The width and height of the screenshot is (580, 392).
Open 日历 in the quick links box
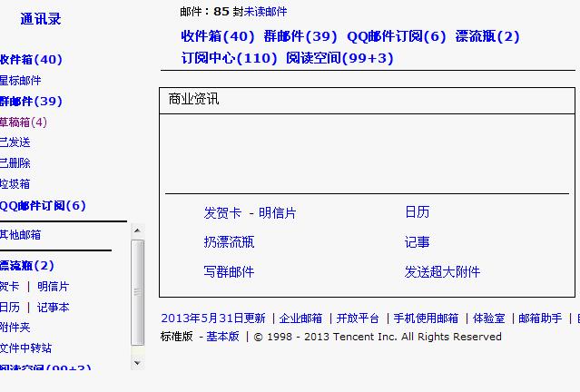pos(418,212)
